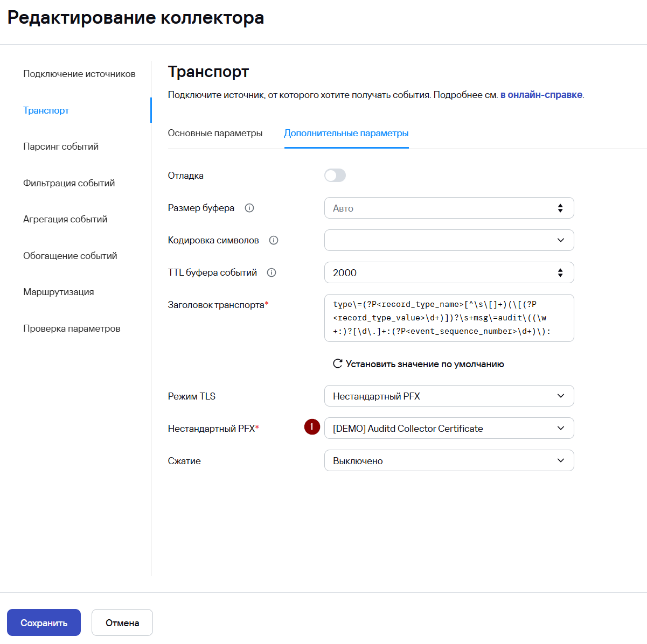The height and width of the screenshot is (644, 647).
Task: Open the Кодировка символов dropdown
Action: click(449, 240)
